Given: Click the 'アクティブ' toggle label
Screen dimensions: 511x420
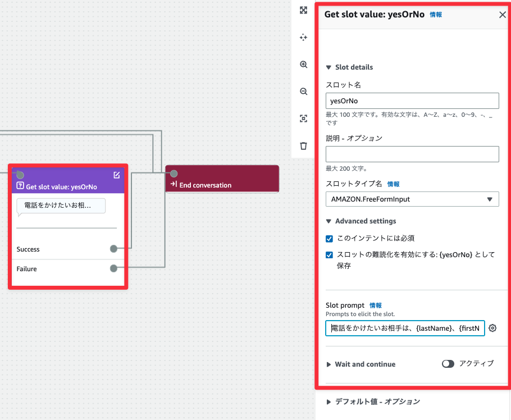Looking at the screenshot, I should (476, 364).
